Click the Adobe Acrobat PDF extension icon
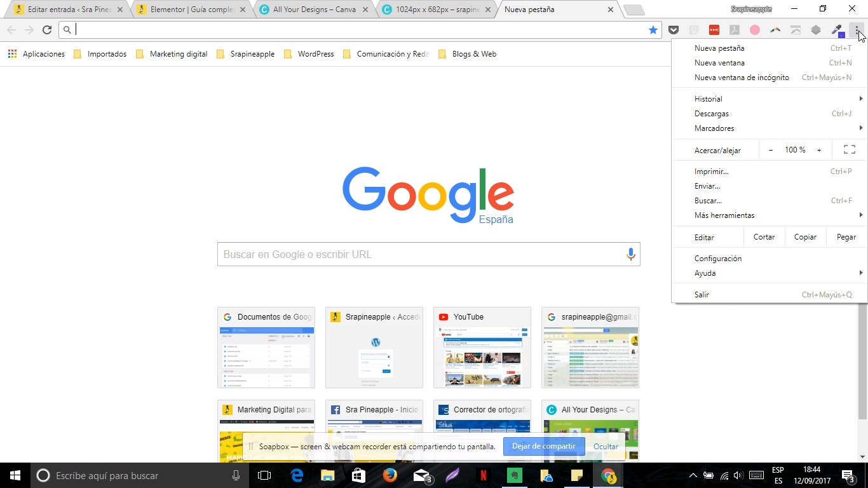 (x=735, y=30)
